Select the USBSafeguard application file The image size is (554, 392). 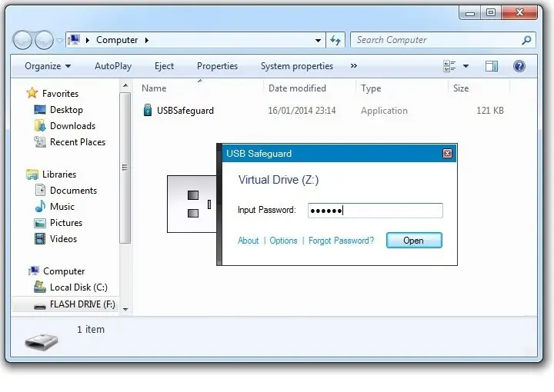185,111
